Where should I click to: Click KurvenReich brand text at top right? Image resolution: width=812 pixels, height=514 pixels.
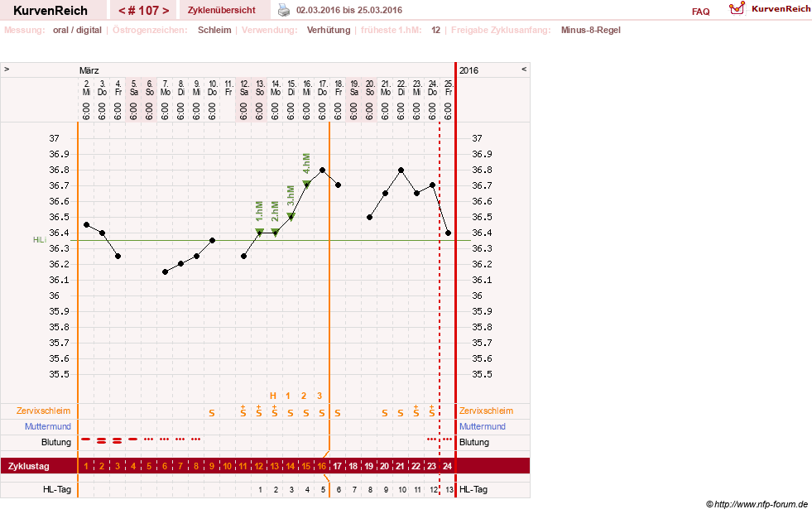tap(780, 9)
